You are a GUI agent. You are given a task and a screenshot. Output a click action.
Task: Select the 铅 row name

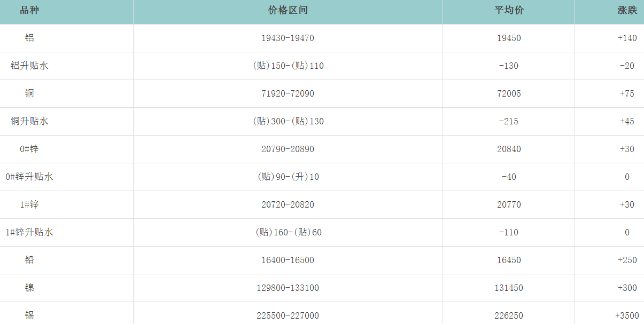(x=29, y=260)
